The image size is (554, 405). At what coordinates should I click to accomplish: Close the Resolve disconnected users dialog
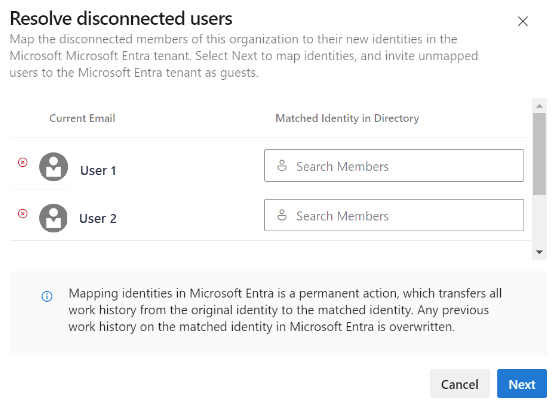coord(523,21)
